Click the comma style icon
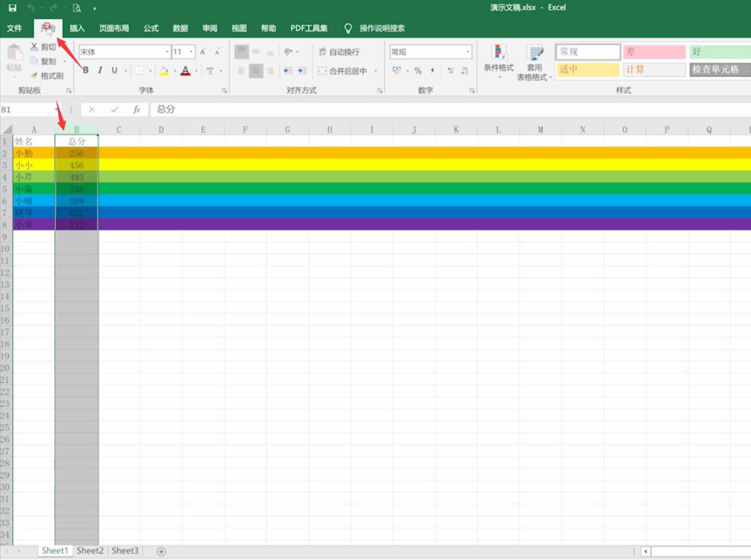 point(432,70)
